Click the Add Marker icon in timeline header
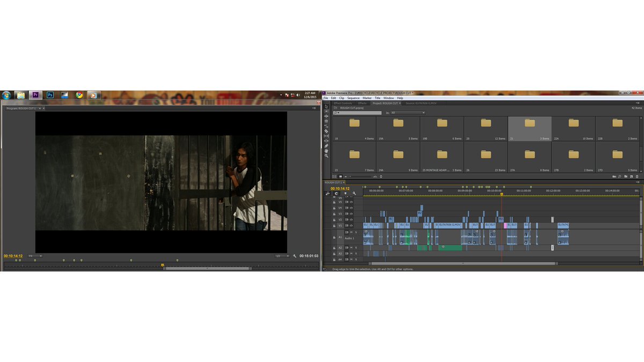The width and height of the screenshot is (644, 362). tap(345, 193)
